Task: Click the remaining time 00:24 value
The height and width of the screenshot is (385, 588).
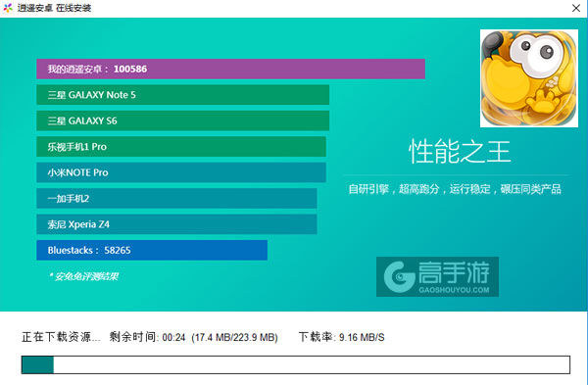Action: tap(173, 337)
